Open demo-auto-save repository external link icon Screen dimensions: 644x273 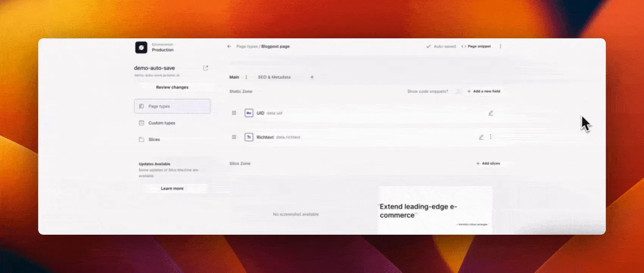tap(205, 68)
